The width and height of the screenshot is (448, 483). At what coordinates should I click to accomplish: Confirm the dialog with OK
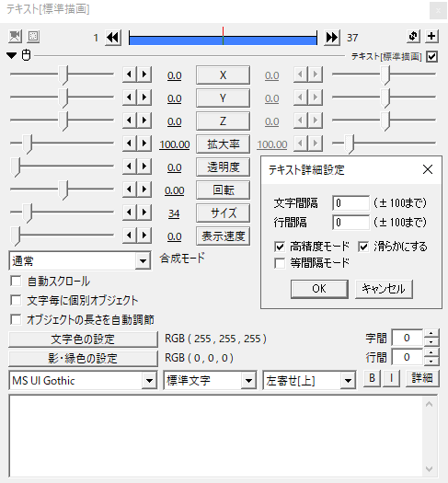(x=319, y=289)
